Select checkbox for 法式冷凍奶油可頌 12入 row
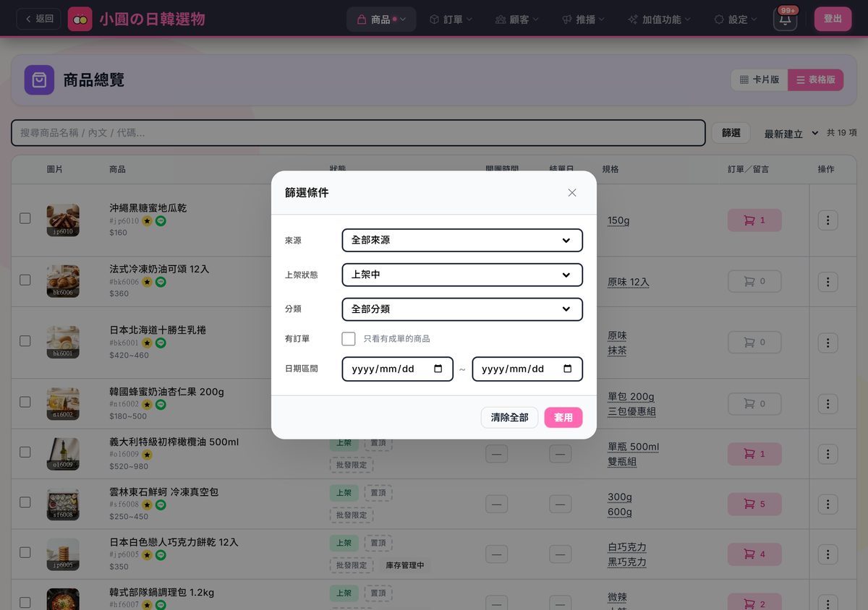 [25, 280]
